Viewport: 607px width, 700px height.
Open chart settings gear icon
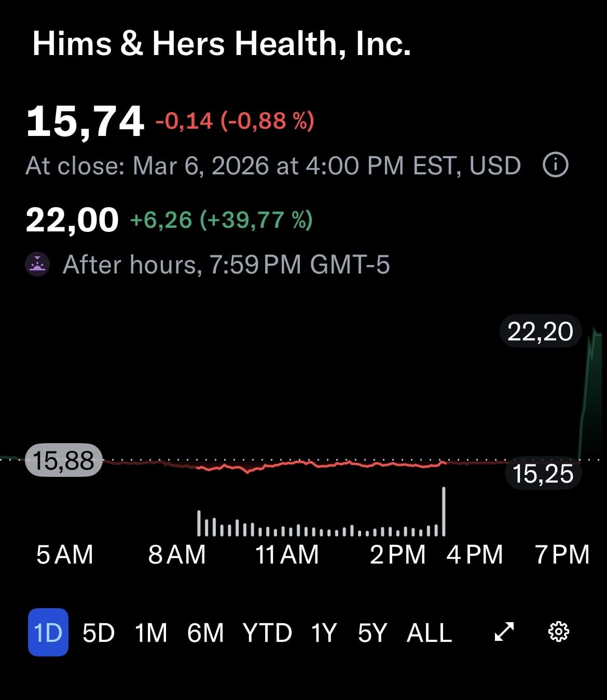(558, 632)
